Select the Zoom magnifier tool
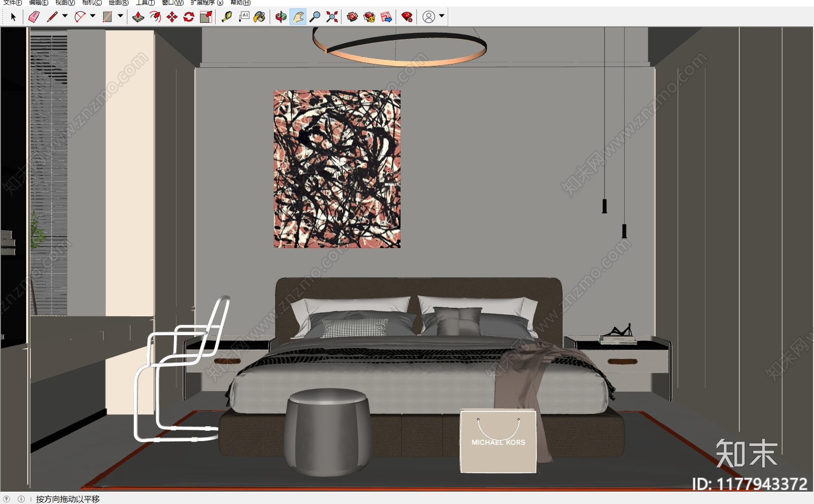The image size is (814, 504). coord(315,17)
